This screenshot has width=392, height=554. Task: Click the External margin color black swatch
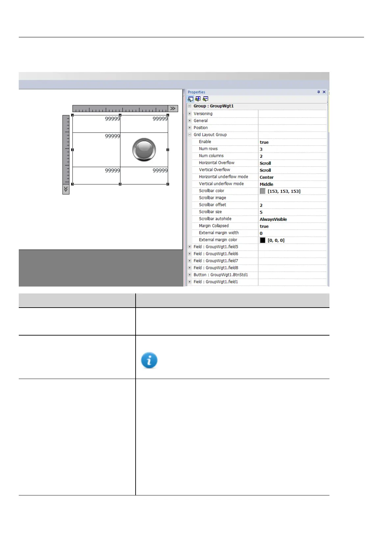tap(262, 240)
